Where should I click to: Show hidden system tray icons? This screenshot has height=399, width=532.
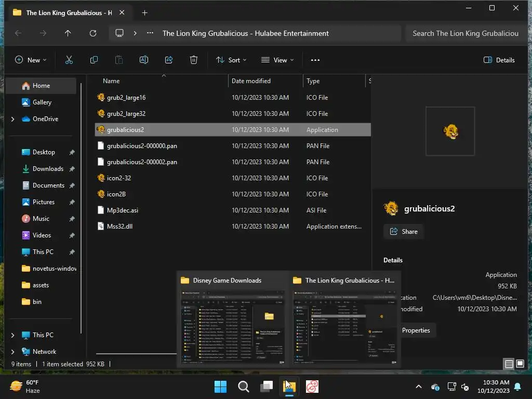tap(419, 387)
